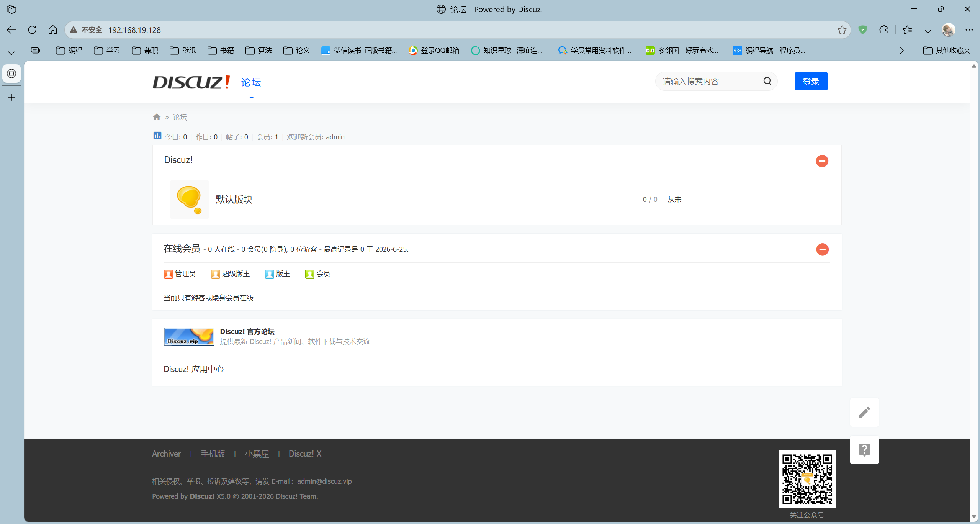The height and width of the screenshot is (524, 980).
Task: Open the browser settings ellipsis menu
Action: coord(969,30)
